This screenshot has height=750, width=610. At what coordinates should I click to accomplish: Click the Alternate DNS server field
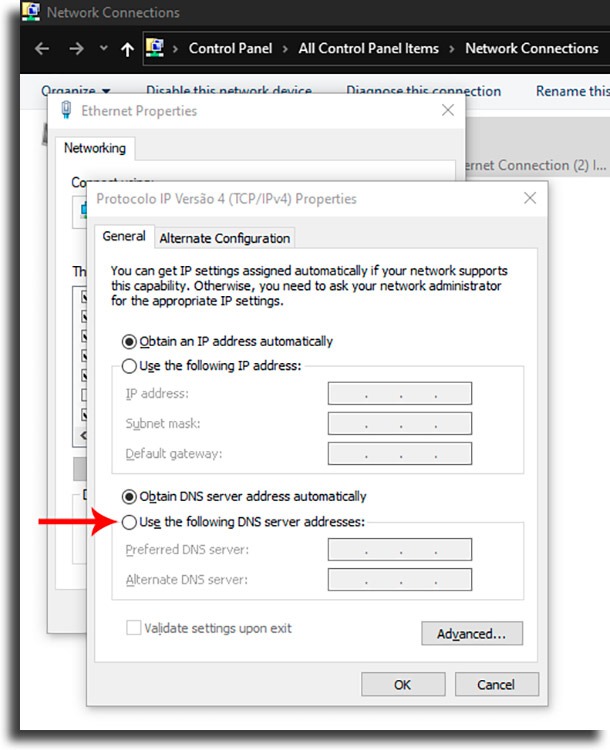[399, 580]
